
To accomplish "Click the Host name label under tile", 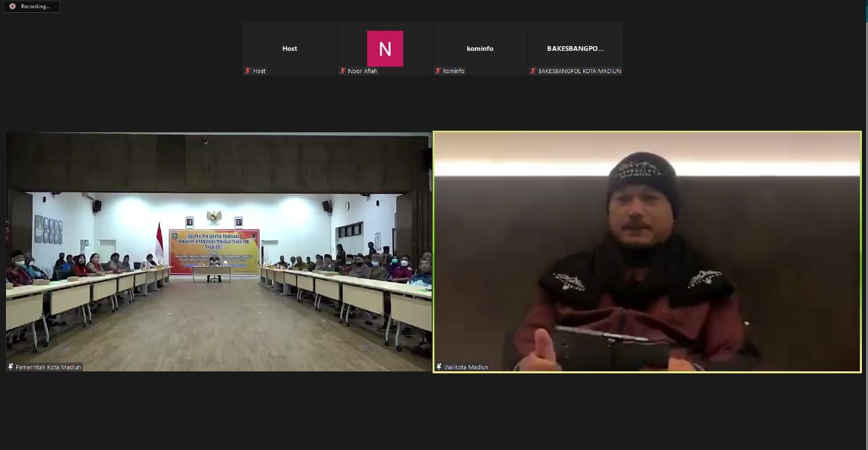I will (x=259, y=71).
